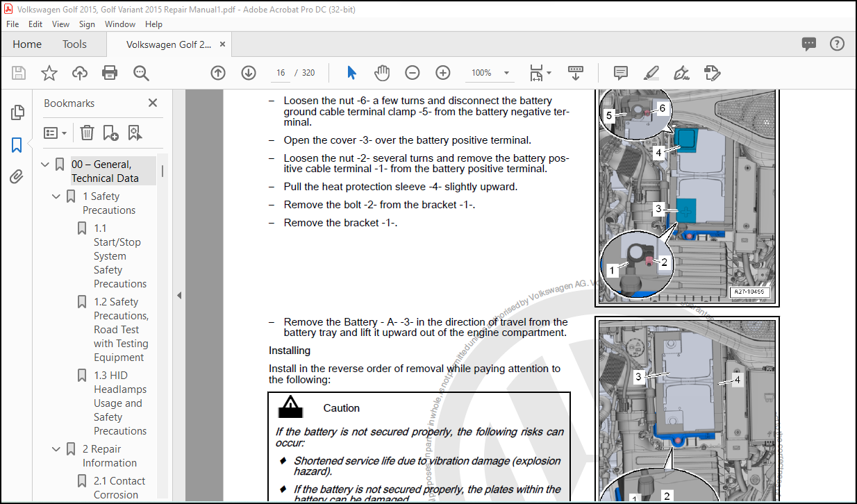
Task: Jump to bookmark '1 Safety Precautions'
Action: click(x=109, y=203)
